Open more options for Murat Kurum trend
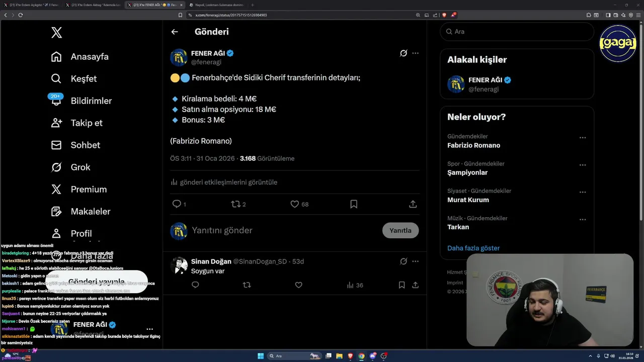Screen dimensions: 644x362 [x=582, y=192]
